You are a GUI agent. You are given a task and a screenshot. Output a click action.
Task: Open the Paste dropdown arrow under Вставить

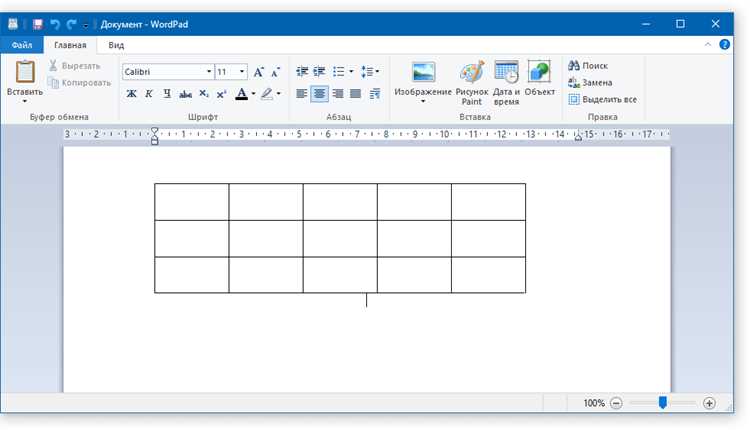25,101
